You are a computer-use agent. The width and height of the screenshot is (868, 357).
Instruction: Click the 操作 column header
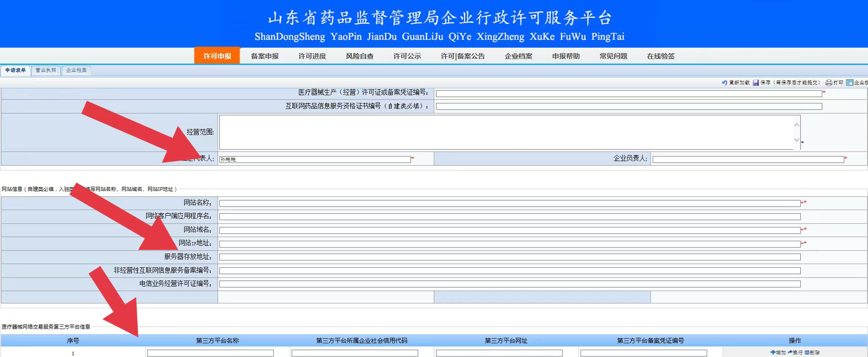pos(795,341)
